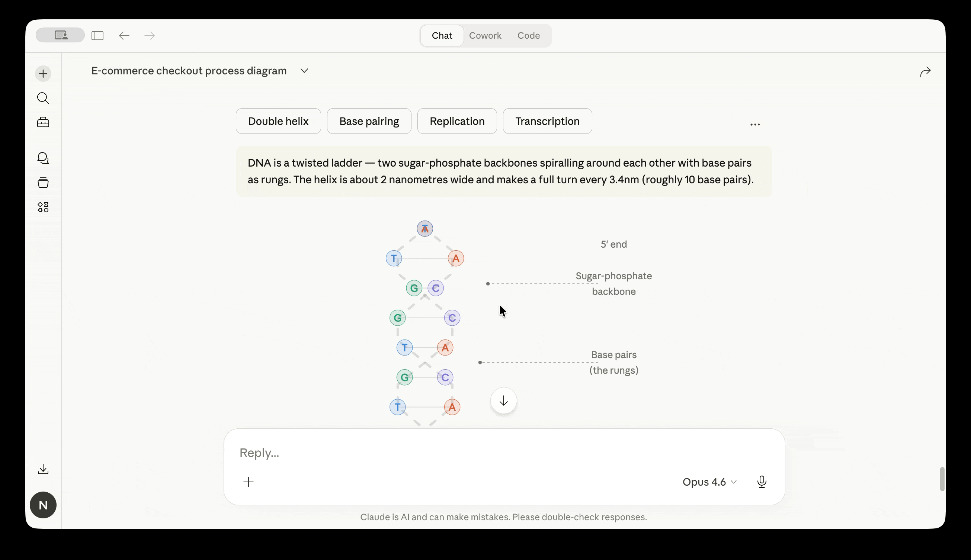Image resolution: width=971 pixels, height=560 pixels.
Task: Open the three-dot more options menu
Action: [755, 125]
